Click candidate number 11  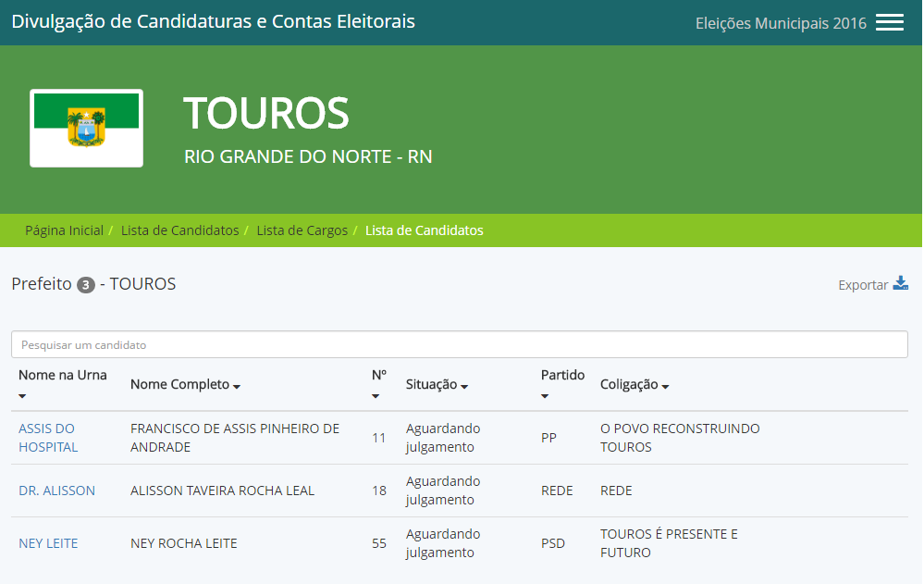[379, 438]
